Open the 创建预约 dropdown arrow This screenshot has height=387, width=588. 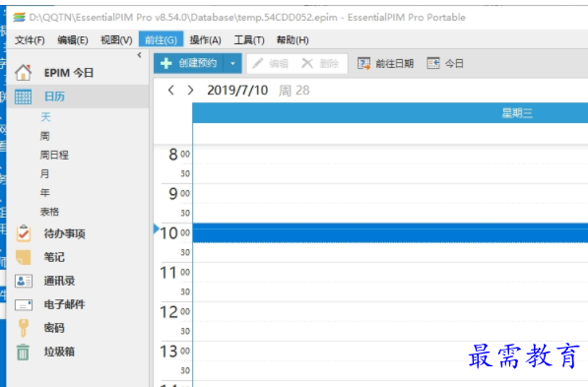click(x=232, y=63)
